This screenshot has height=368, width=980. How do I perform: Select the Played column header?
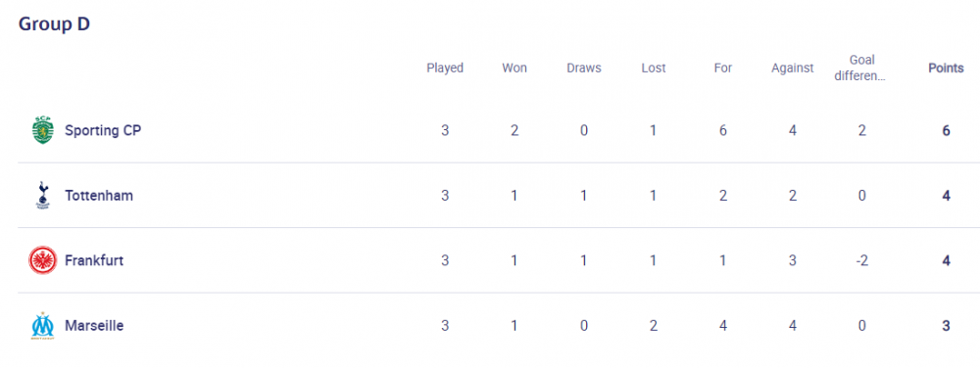(x=445, y=68)
